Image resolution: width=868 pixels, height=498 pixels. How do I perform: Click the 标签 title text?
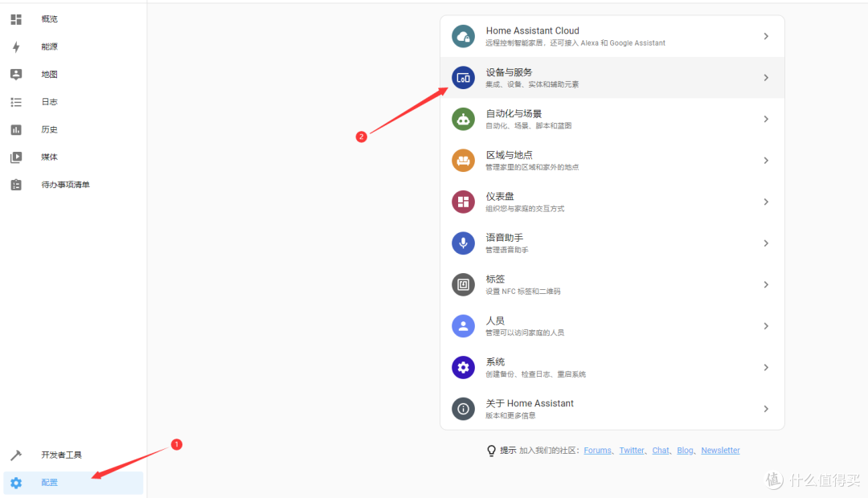click(495, 279)
